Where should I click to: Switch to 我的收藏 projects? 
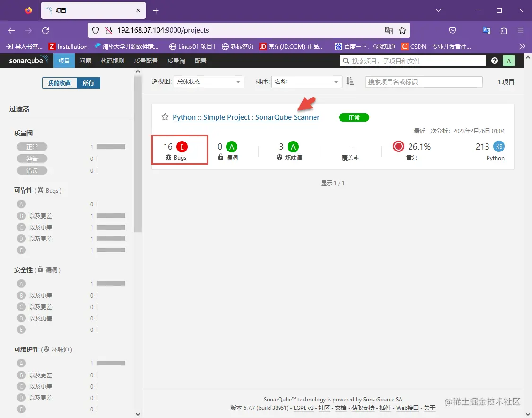tap(60, 83)
